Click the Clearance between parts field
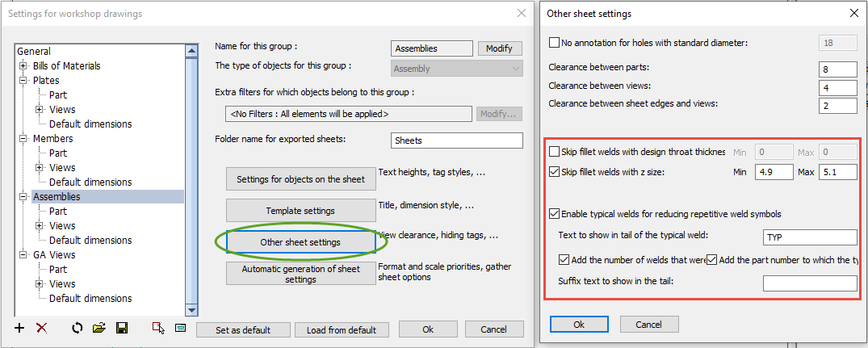Viewport: 868px width, 348px height. coord(838,69)
